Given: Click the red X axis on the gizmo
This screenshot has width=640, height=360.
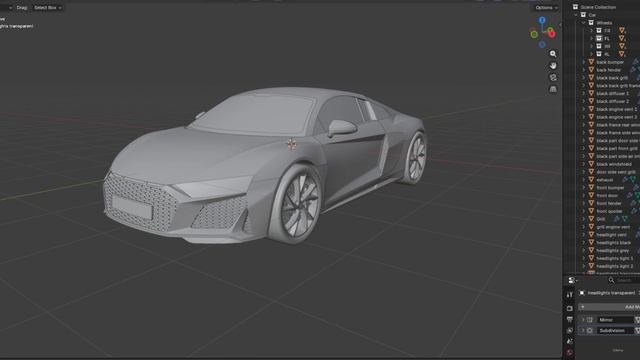Looking at the screenshot, I should click(x=552, y=34).
